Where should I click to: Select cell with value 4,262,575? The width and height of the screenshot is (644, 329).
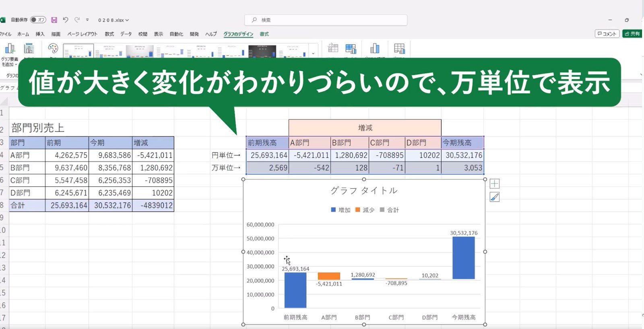[x=67, y=155]
